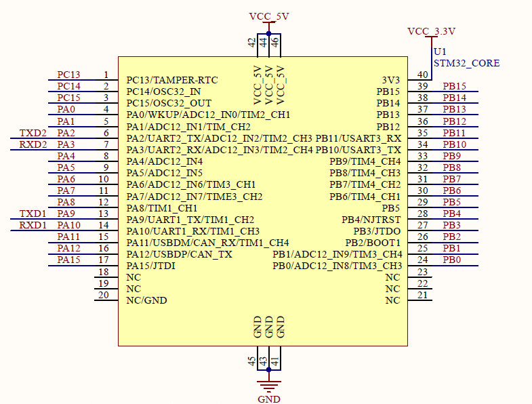The width and height of the screenshot is (532, 404).
Task: Click the RXD2 net label
Action: point(33,144)
